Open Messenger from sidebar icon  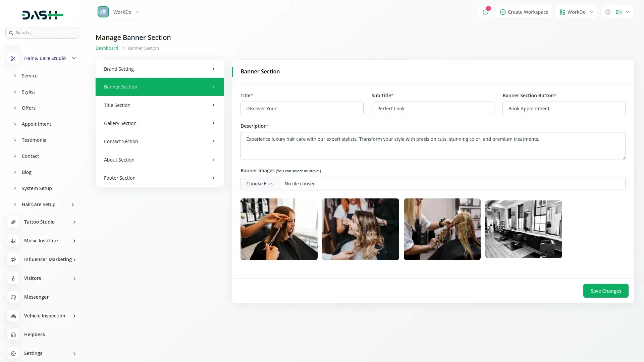(13, 297)
